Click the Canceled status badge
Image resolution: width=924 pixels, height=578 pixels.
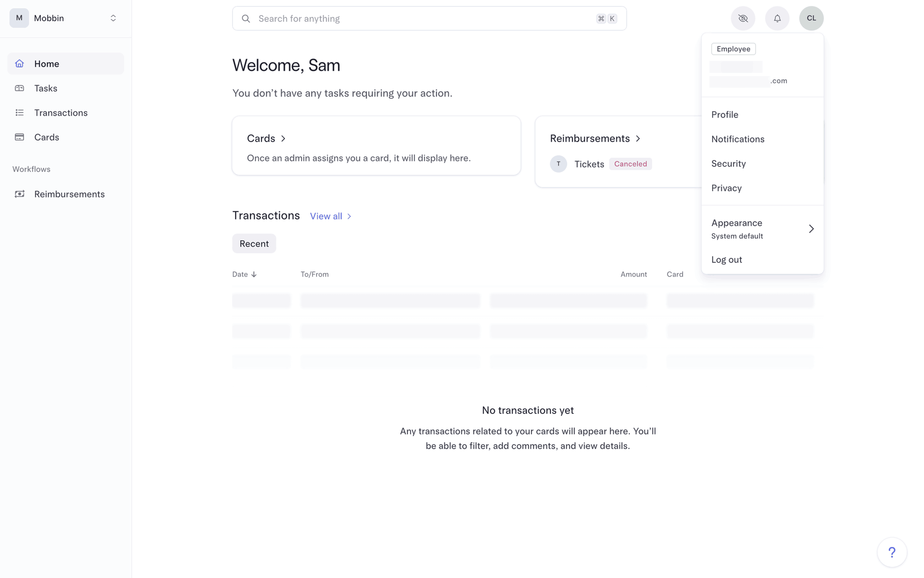click(x=630, y=164)
